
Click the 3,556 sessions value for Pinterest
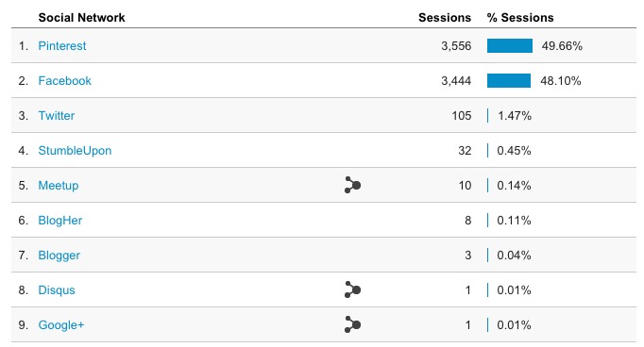pos(456,46)
